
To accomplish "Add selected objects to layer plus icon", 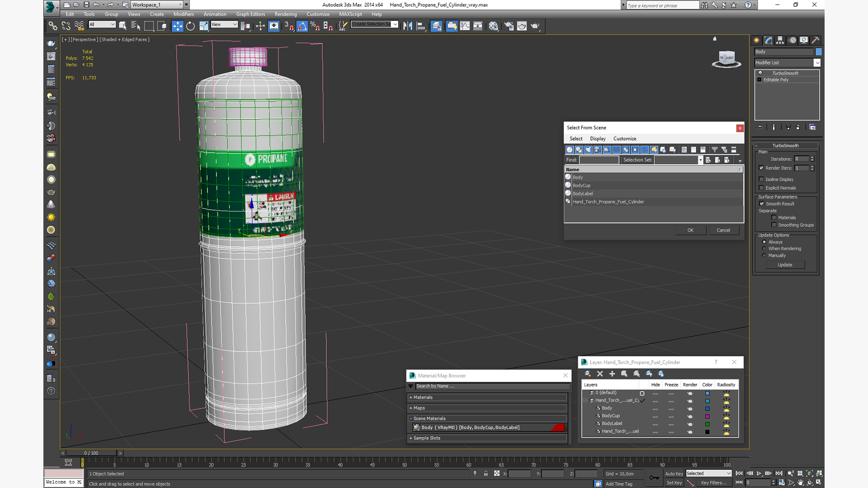I will (612, 374).
